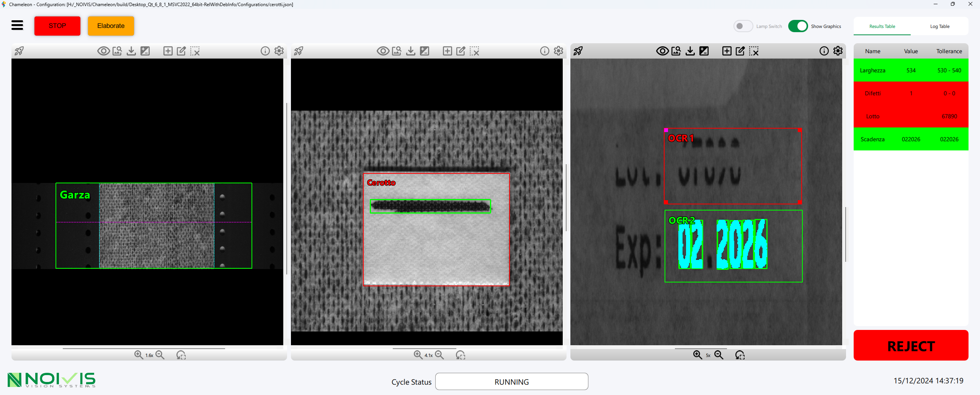Add a new region in Garza panel
Screen dimensions: 980x395
tap(168, 51)
